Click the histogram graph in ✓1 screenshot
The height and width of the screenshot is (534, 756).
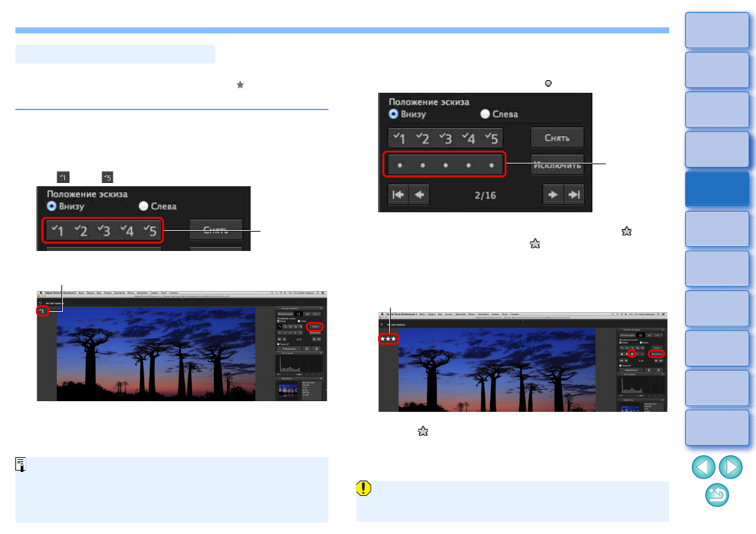pyautogui.click(x=299, y=364)
